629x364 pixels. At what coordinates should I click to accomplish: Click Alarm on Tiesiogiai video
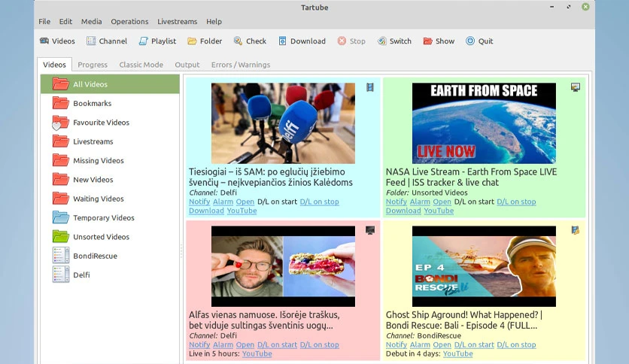pos(223,202)
